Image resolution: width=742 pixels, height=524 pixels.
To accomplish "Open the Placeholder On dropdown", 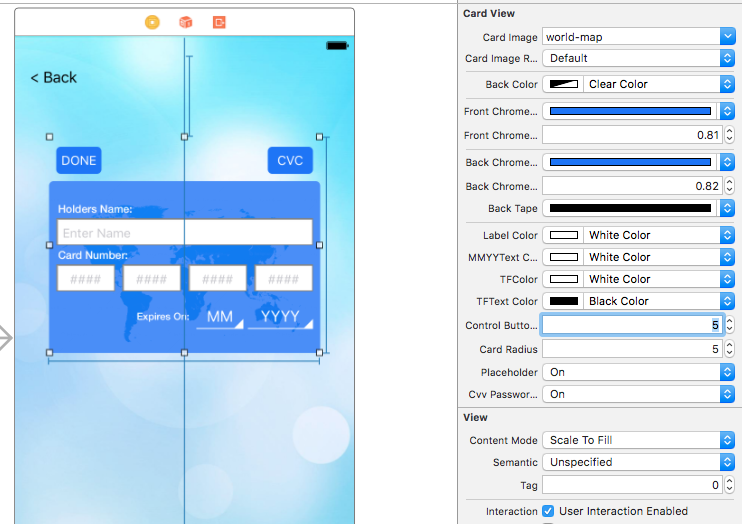I will pos(639,372).
